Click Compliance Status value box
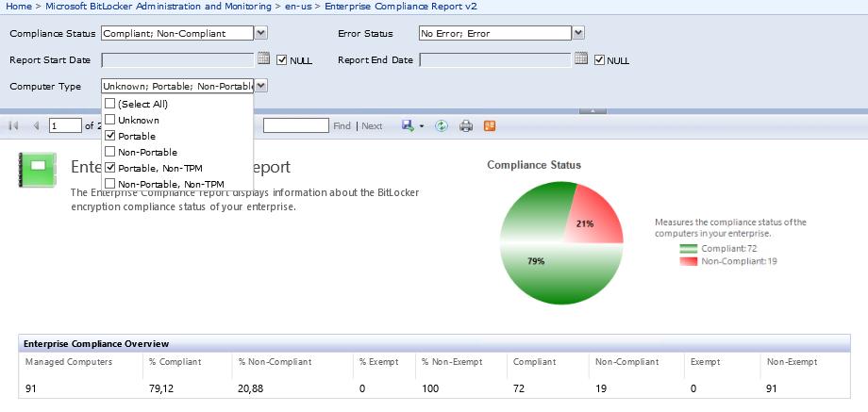This screenshot has width=868, height=412. 177,33
